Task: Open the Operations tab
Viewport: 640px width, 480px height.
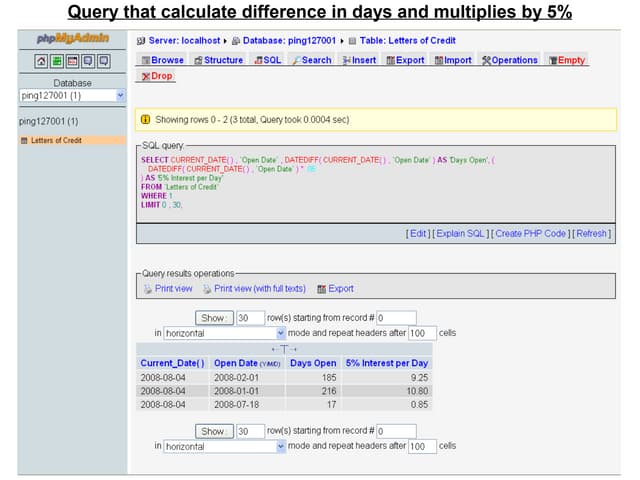Action: (x=509, y=60)
